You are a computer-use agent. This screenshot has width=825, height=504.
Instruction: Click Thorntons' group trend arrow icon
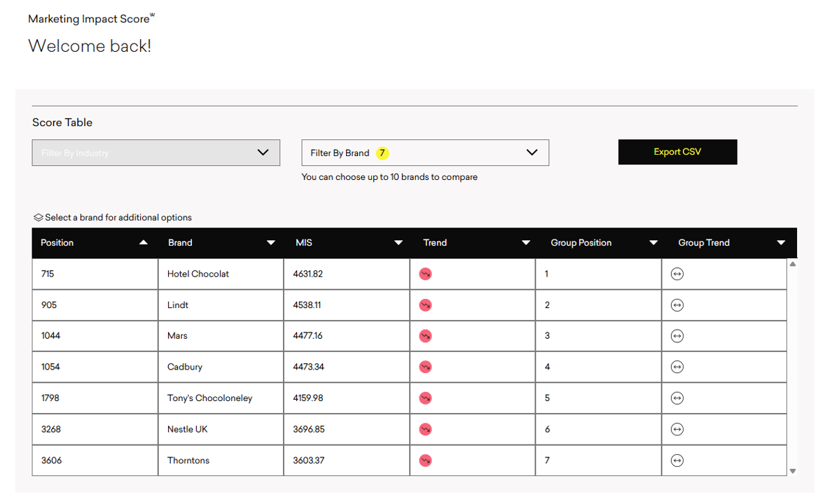point(677,461)
